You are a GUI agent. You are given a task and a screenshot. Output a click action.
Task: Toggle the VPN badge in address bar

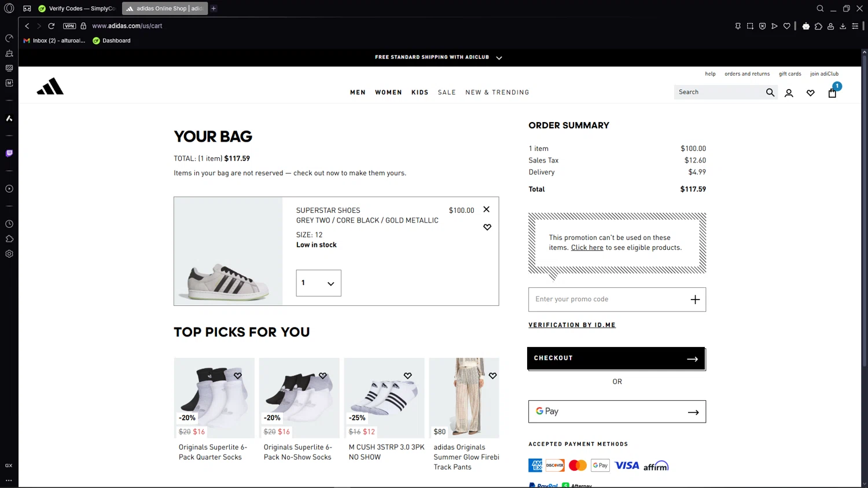pos(69,26)
